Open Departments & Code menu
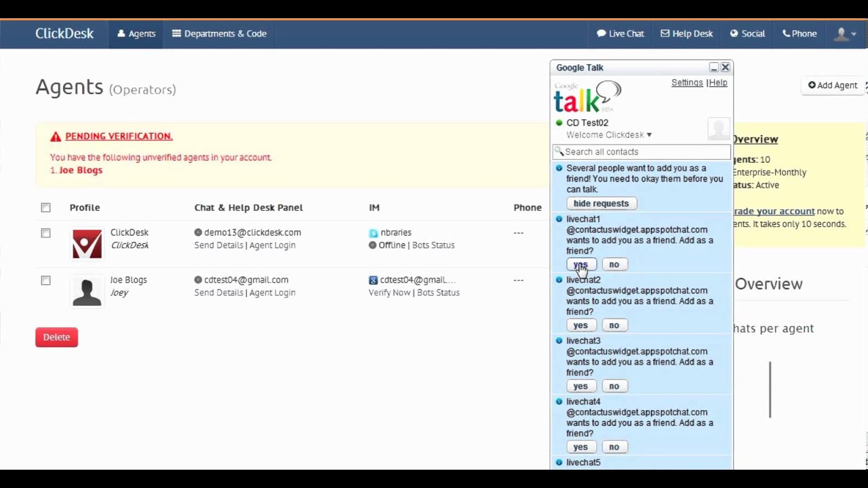The height and width of the screenshot is (488, 868). 219,33
